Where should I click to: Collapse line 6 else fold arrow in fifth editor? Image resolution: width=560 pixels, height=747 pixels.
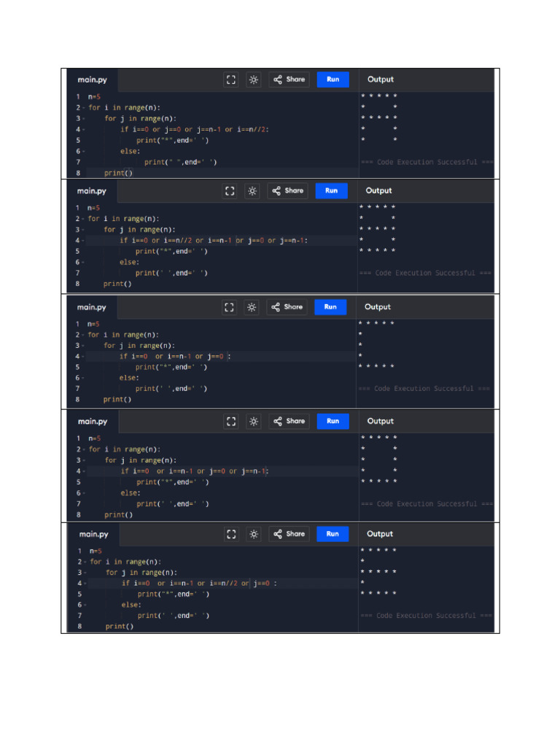coord(85,605)
